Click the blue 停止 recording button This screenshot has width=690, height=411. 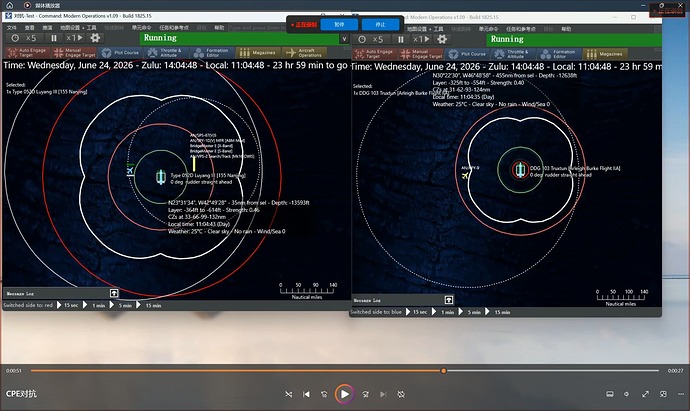380,25
